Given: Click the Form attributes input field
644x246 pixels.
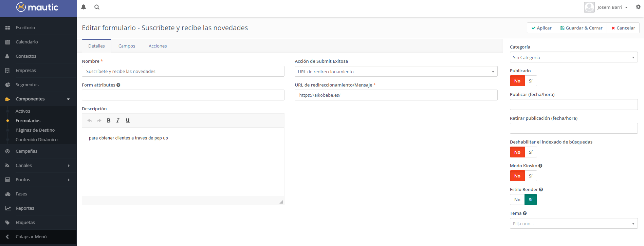Looking at the screenshot, I should point(183,95).
